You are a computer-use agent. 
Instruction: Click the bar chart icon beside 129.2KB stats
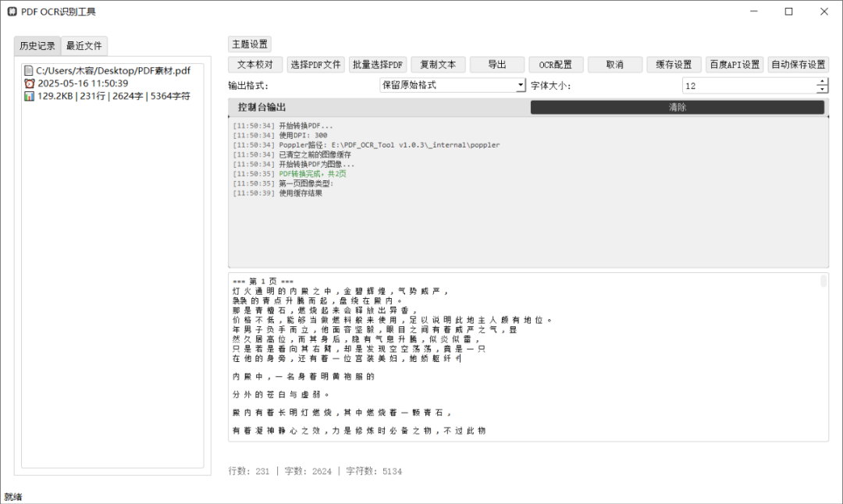(x=29, y=96)
